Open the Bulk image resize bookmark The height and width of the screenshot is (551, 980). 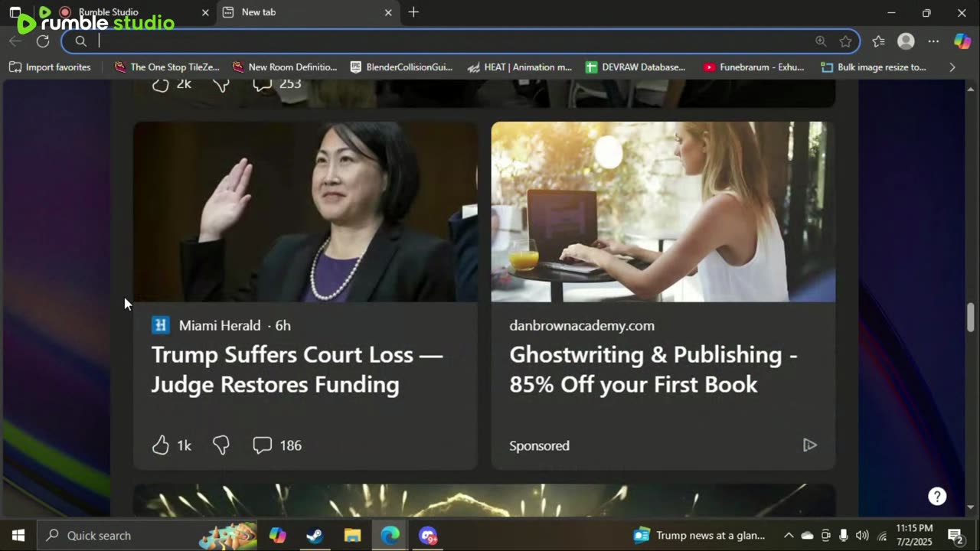pos(874,67)
